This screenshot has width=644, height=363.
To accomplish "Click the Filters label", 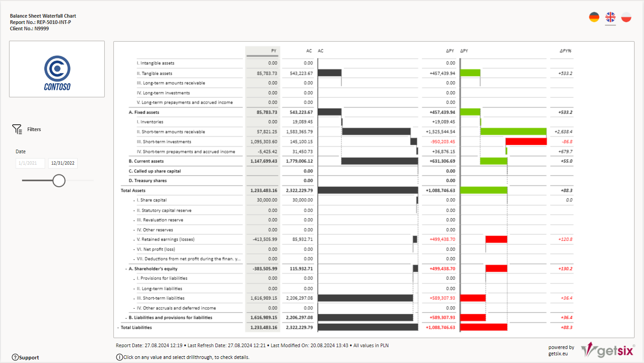I will coord(34,129).
